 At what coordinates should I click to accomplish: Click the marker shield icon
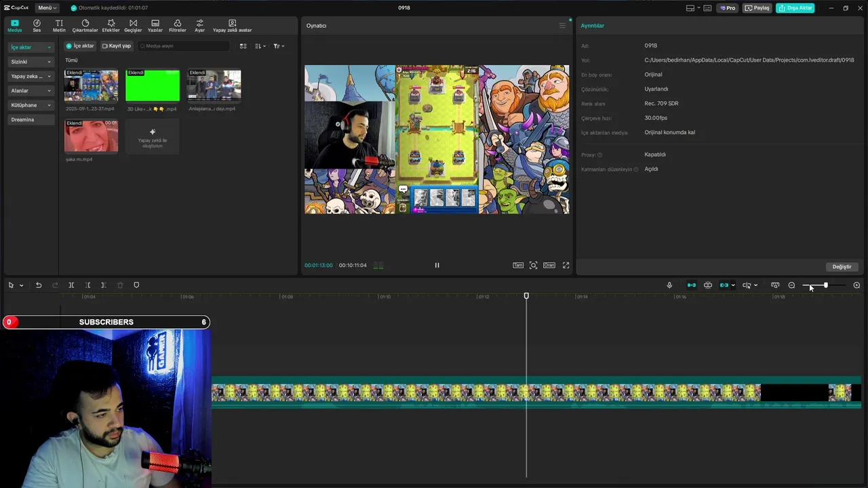(x=136, y=285)
